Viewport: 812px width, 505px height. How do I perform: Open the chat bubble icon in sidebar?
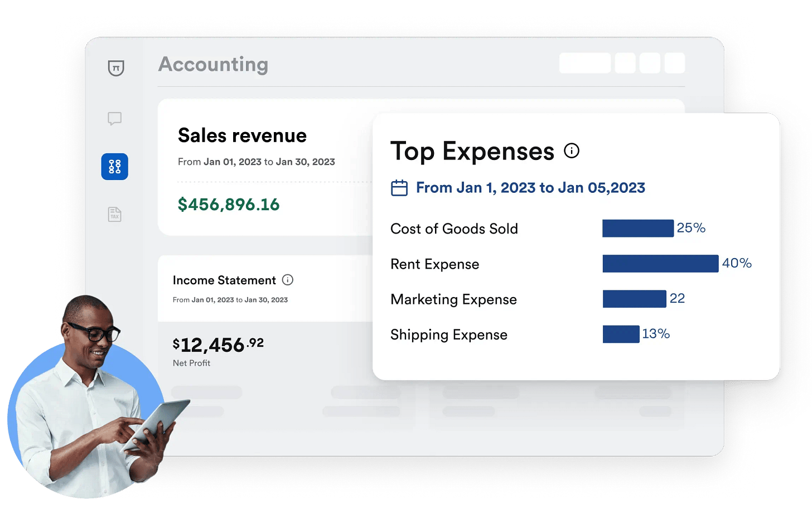coord(115,119)
